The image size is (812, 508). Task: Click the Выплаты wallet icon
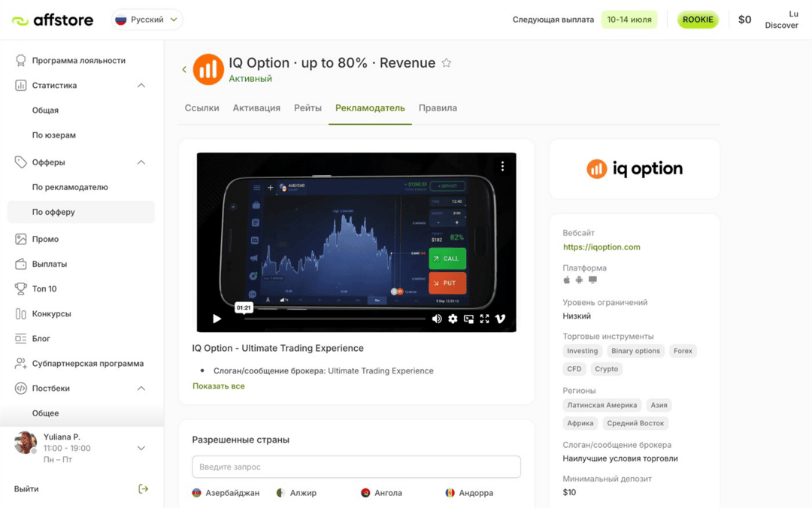(x=21, y=264)
